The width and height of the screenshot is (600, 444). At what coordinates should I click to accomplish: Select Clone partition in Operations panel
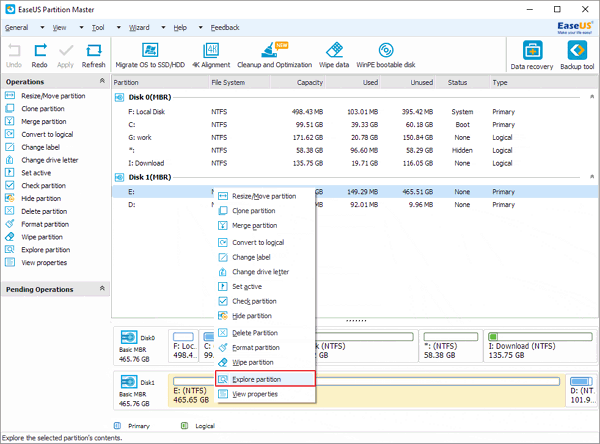tap(35, 109)
